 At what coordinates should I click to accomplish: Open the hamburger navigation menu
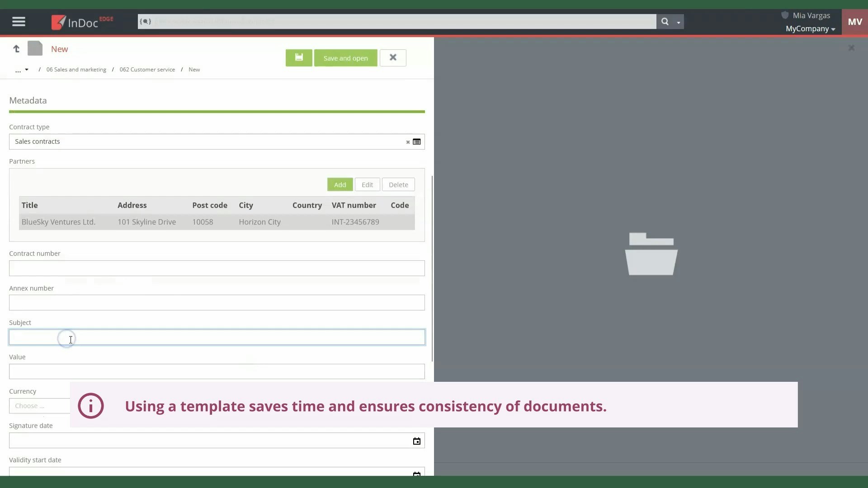[18, 21]
